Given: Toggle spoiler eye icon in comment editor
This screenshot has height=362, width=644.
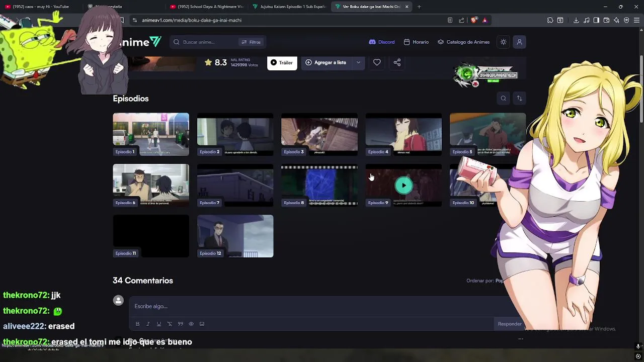Looking at the screenshot, I should pos(191,324).
